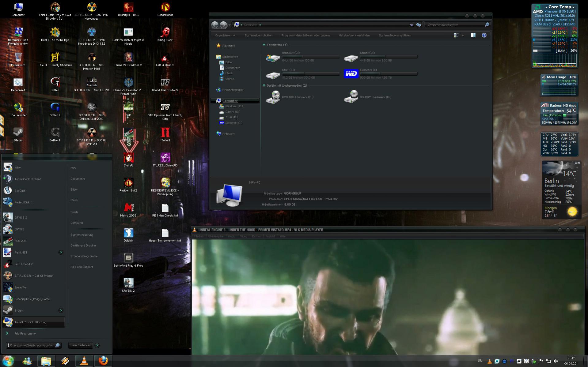Select the Papierkorb recycle bin icon
This screenshot has width=588, height=367.
click(18, 59)
